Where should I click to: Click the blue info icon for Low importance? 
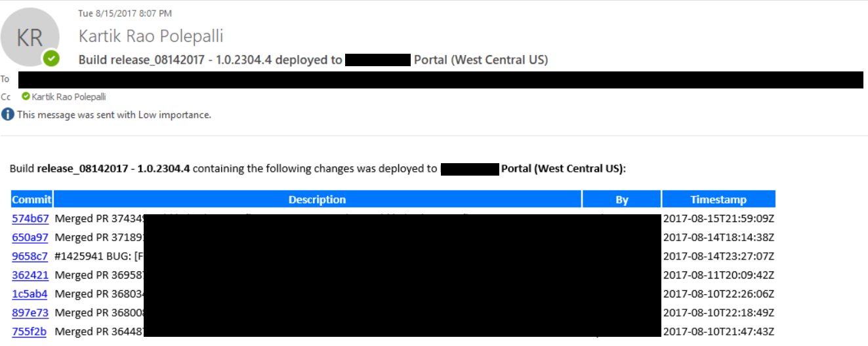(7, 115)
